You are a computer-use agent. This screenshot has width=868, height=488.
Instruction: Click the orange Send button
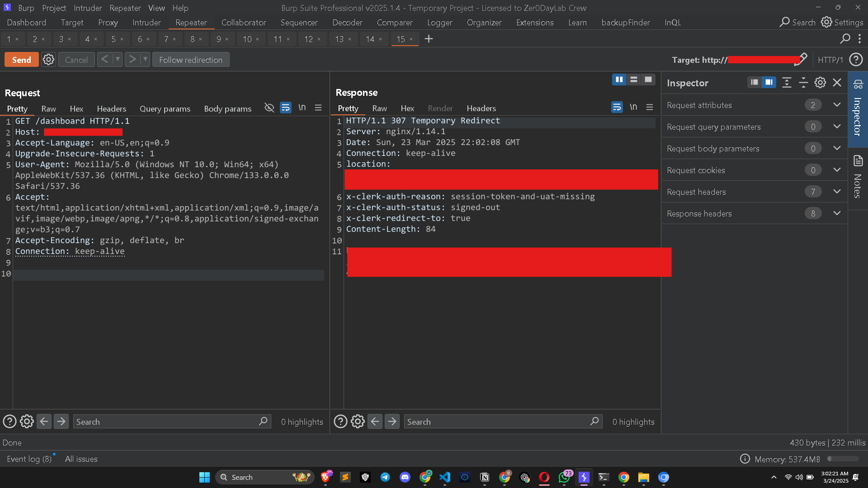21,60
